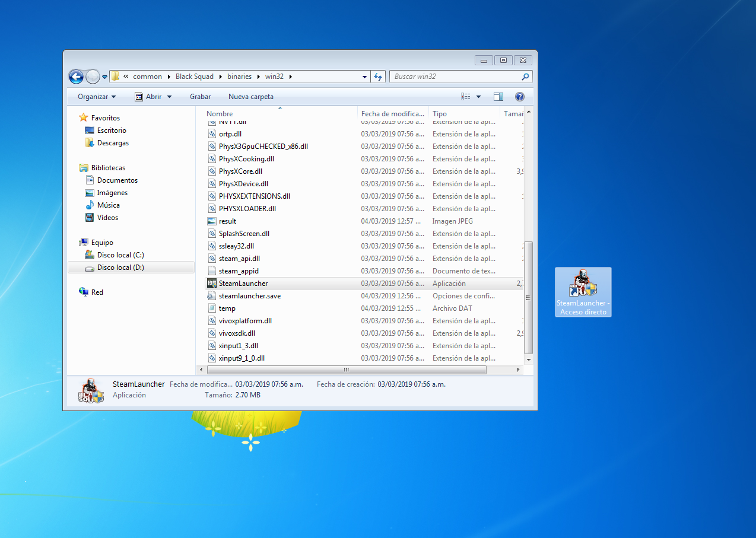Select xinput1_3.dll file
Image resolution: width=756 pixels, height=538 pixels.
[x=238, y=346]
